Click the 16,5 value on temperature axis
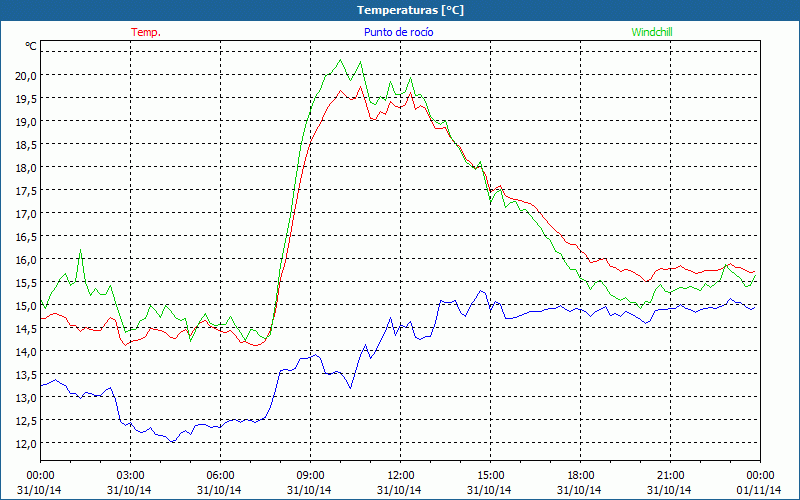Screen dimensions: 800x500 pyautogui.click(x=27, y=236)
